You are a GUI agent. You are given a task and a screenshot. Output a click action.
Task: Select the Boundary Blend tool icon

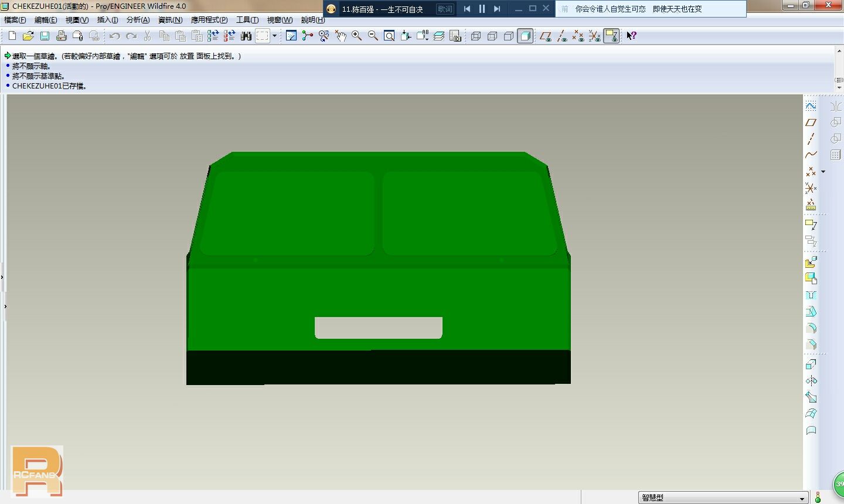[811, 414]
